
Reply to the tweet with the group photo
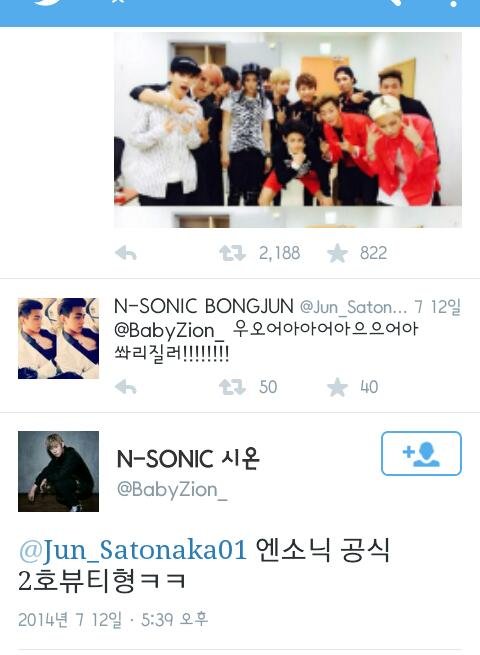pos(126,253)
